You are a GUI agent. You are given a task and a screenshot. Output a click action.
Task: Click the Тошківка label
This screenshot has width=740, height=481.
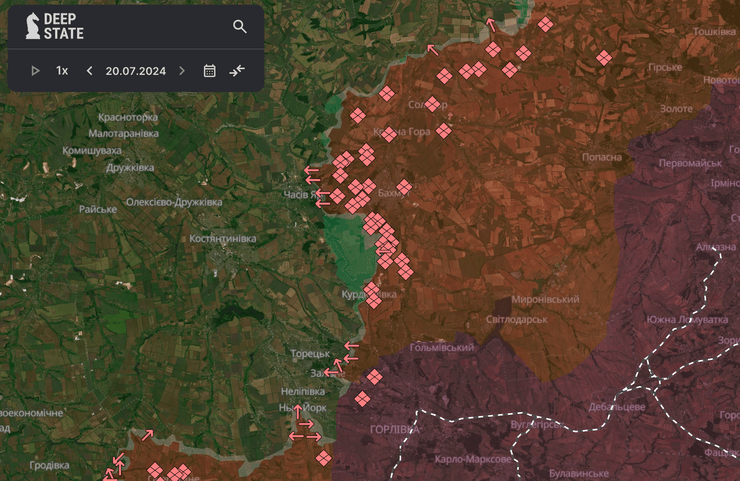click(x=715, y=32)
